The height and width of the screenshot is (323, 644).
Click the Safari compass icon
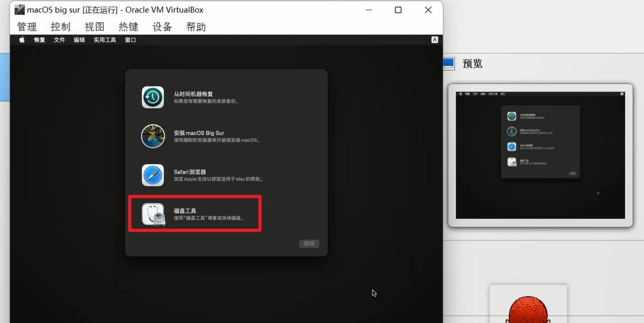(153, 175)
